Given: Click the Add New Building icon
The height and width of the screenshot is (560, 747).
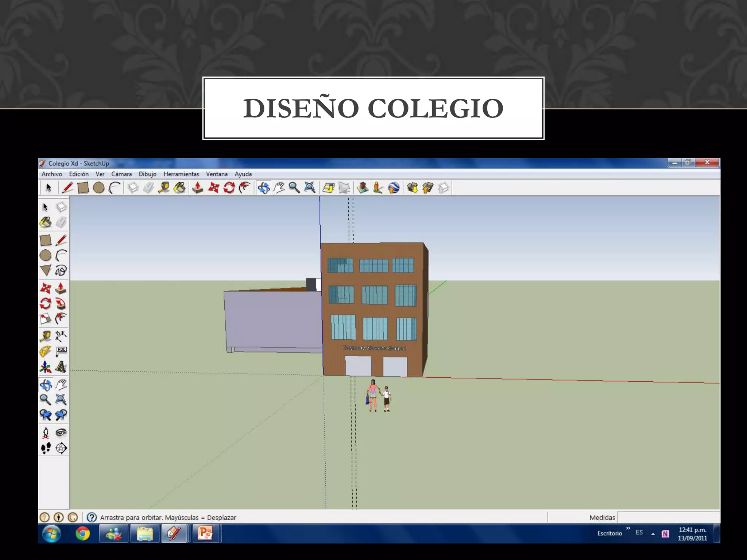Looking at the screenshot, I should (x=363, y=188).
